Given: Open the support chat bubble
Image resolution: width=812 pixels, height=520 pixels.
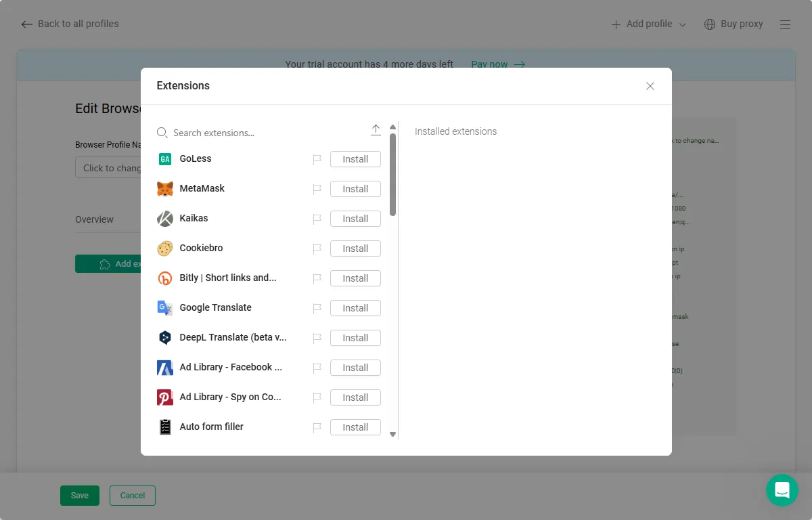Looking at the screenshot, I should tap(782, 490).
